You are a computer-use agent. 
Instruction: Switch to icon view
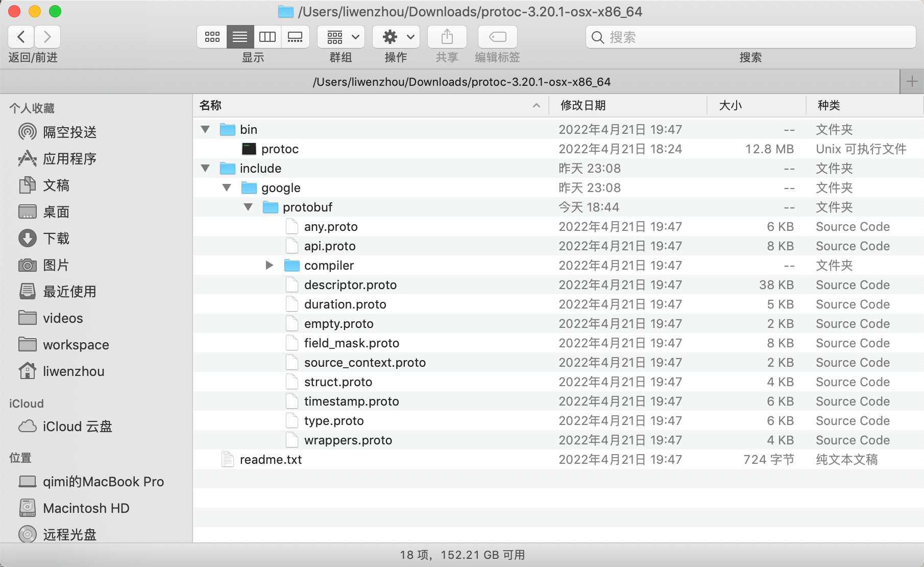point(212,37)
